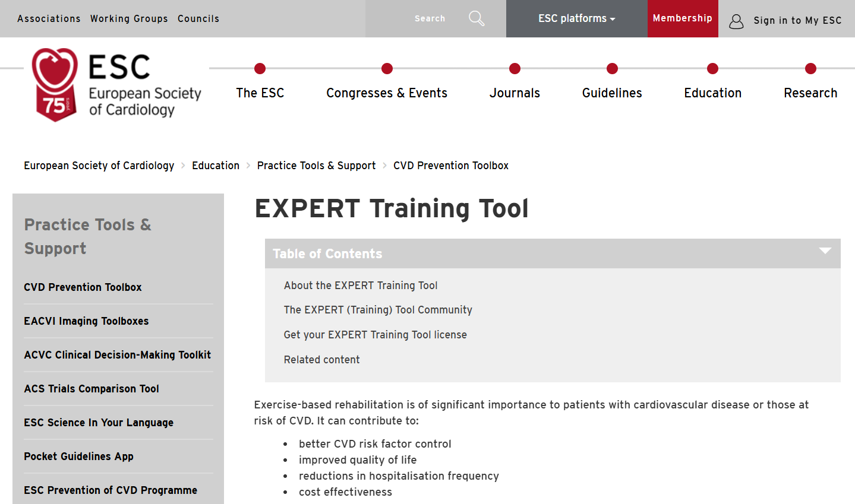Click the search magnifying glass icon

pos(477,18)
